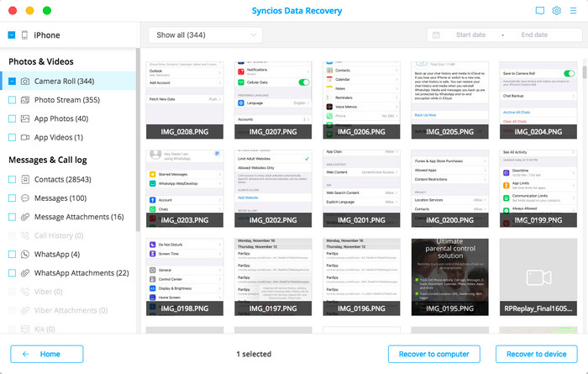Select thumbnail IMG_0204.PNG
Image resolution: width=588 pixels, height=374 pixels.
[x=538, y=100]
